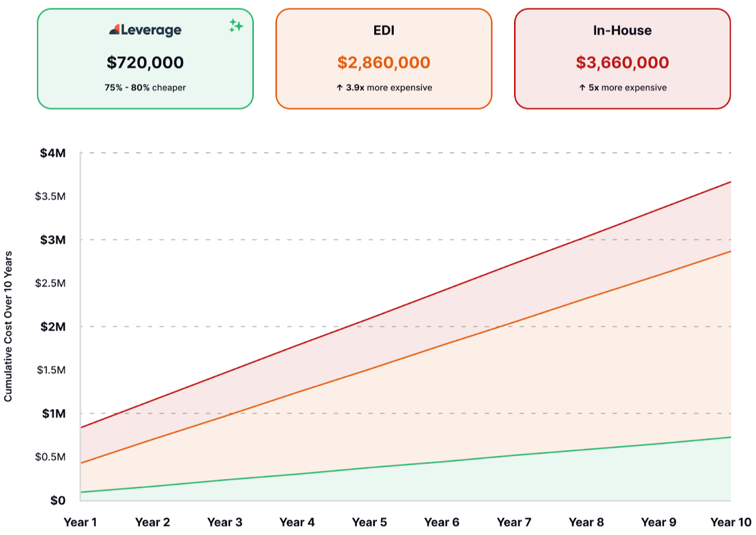Screen dimensions: 756x535
Task: Click the green sparkle icon in Leverage card
Action: [x=235, y=26]
